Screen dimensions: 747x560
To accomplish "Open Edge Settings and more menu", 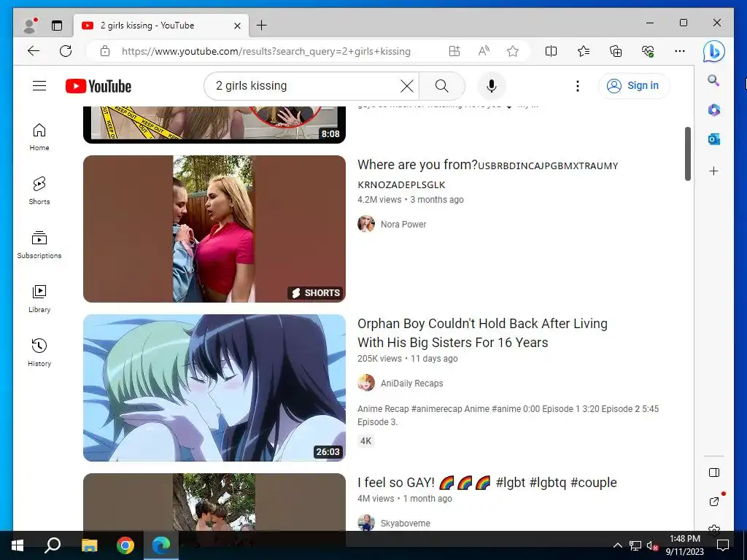I will click(680, 51).
